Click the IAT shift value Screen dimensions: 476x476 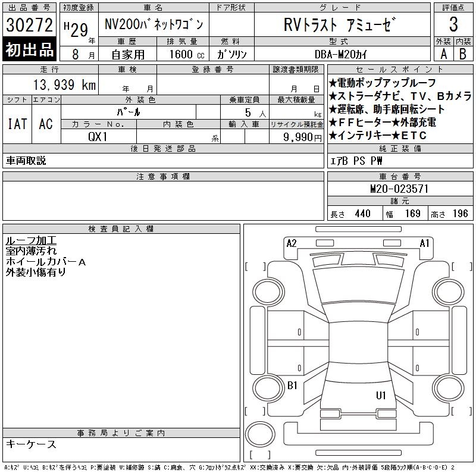click(x=17, y=124)
